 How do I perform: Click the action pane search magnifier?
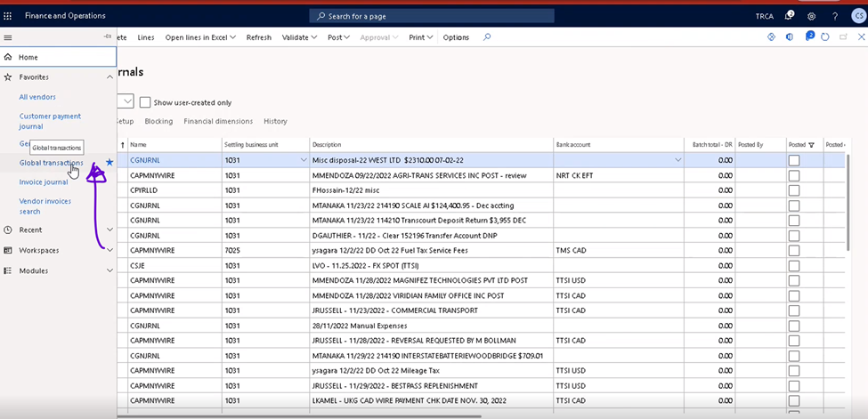(487, 37)
